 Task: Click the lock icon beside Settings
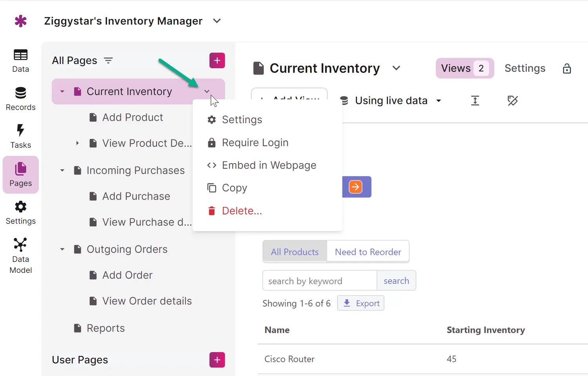pyautogui.click(x=567, y=69)
